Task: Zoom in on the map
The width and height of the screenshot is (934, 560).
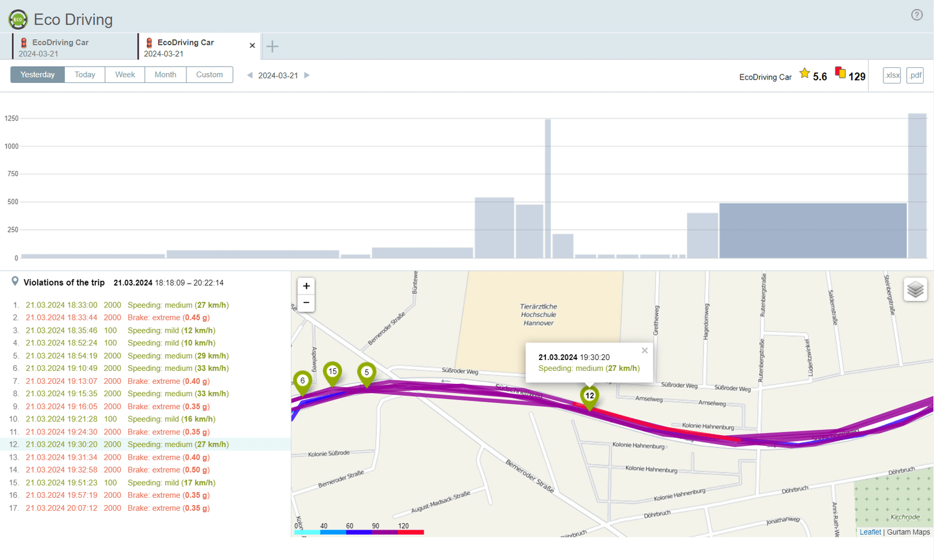Action: pyautogui.click(x=306, y=286)
